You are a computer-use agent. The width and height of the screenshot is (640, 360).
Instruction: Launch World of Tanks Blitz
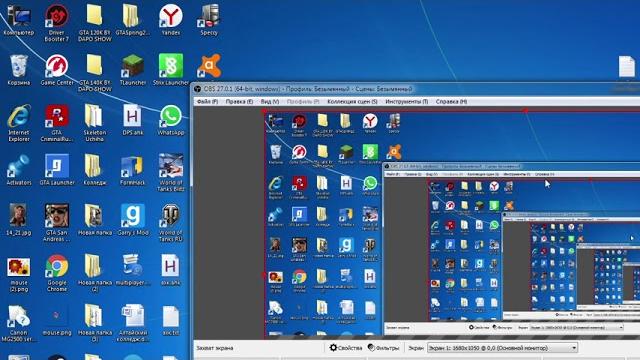point(171,173)
